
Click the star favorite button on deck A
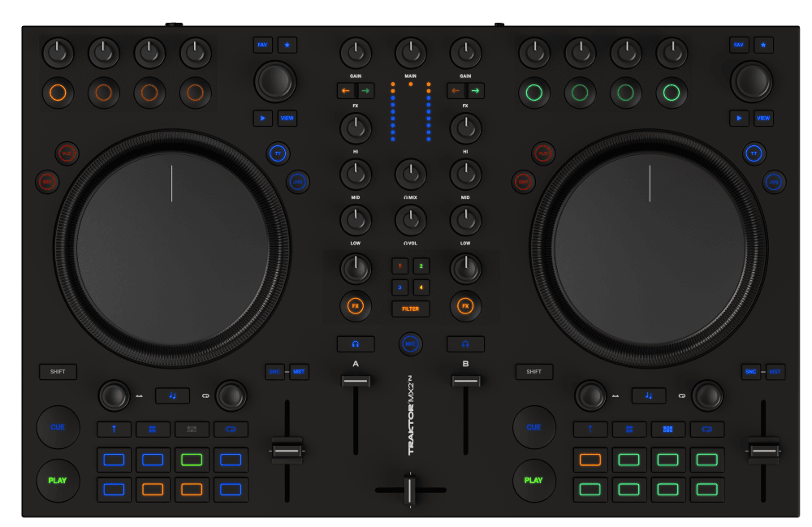coord(287,45)
